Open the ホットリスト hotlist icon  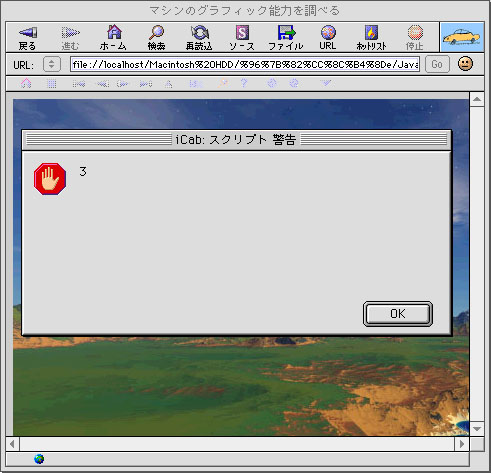[x=371, y=33]
